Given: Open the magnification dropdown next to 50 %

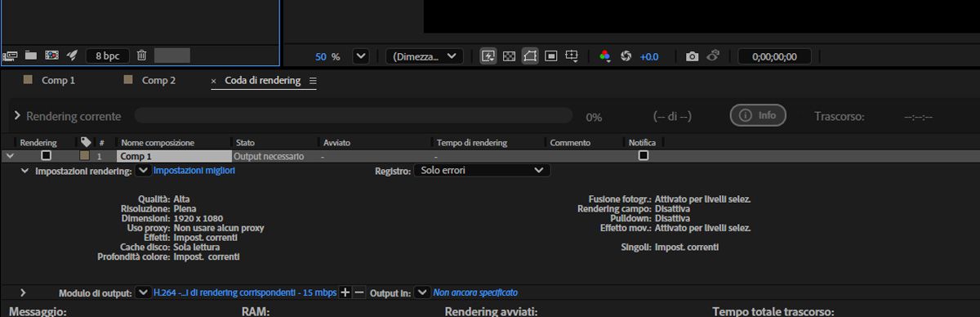Looking at the screenshot, I should (360, 56).
